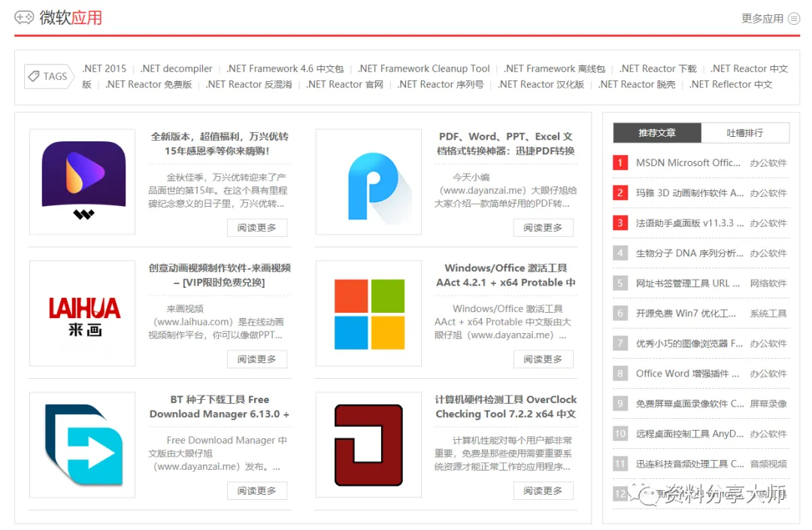
Task: Open the 更多应用 link
Action: pos(762,19)
